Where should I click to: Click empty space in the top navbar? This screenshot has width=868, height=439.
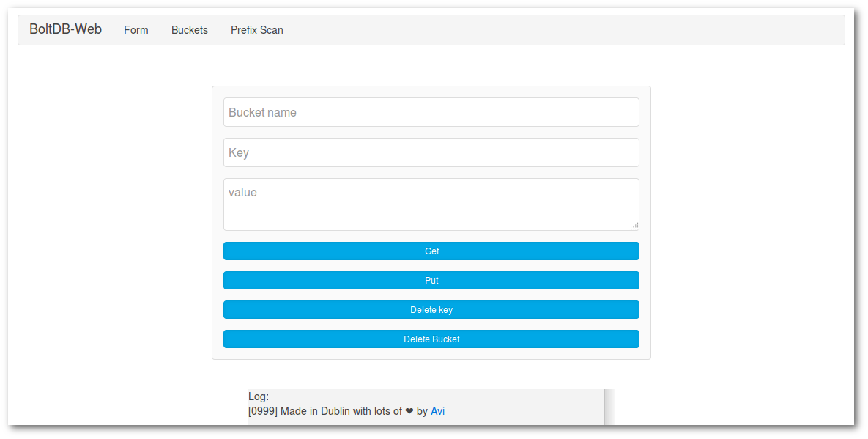[554, 30]
